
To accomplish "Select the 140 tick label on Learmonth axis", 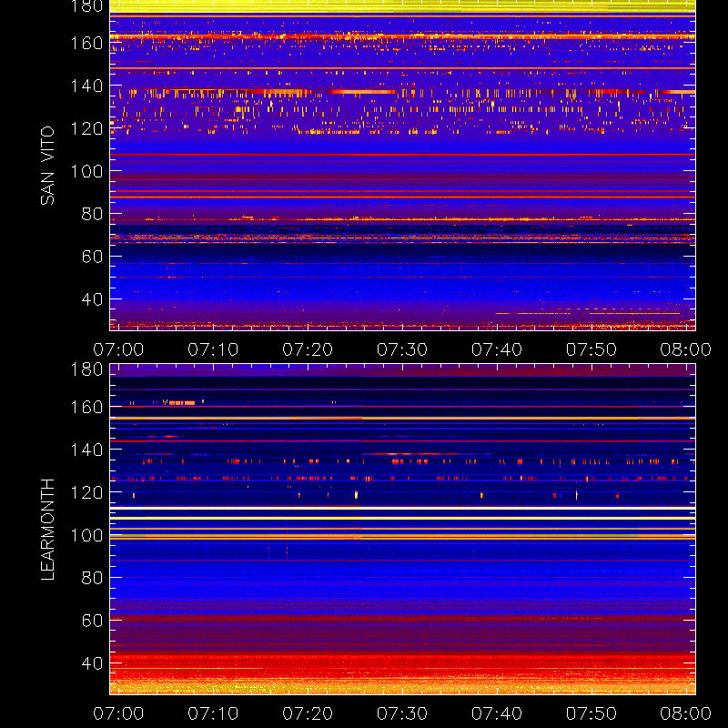I will 86,450.
